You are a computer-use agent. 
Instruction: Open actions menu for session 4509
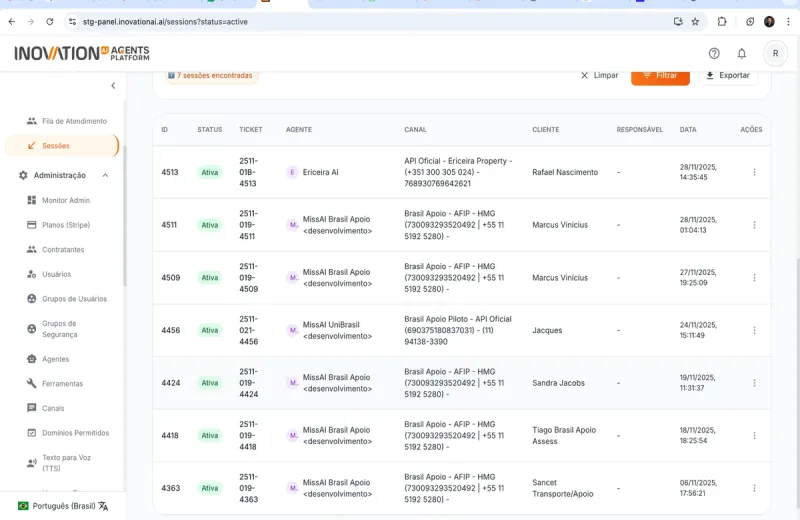[x=754, y=278]
